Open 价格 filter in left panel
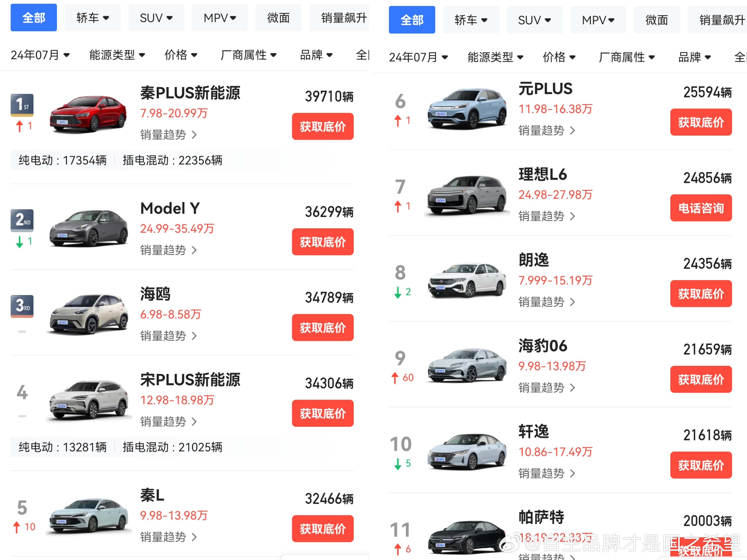Screen dimensions: 747x560 point(181,55)
